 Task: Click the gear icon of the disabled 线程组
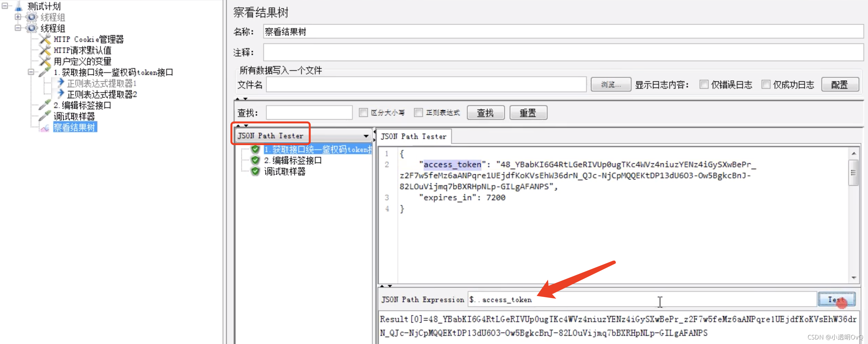[x=32, y=17]
